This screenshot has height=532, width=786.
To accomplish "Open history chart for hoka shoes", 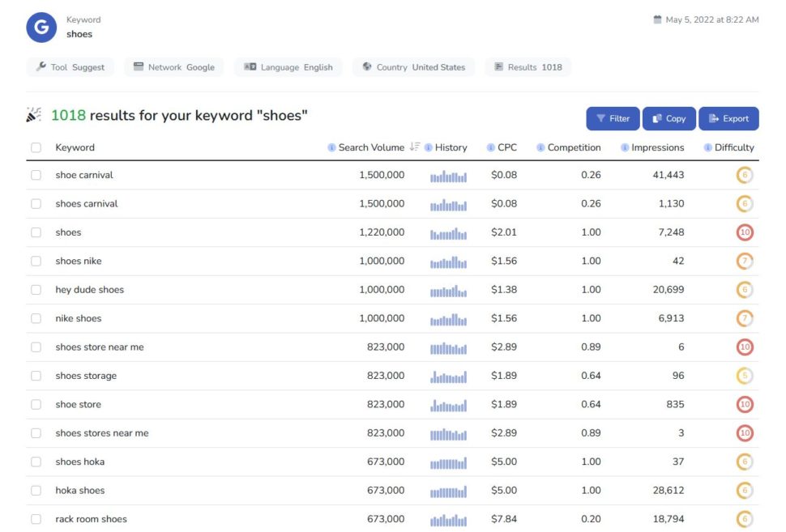I will tap(448, 492).
